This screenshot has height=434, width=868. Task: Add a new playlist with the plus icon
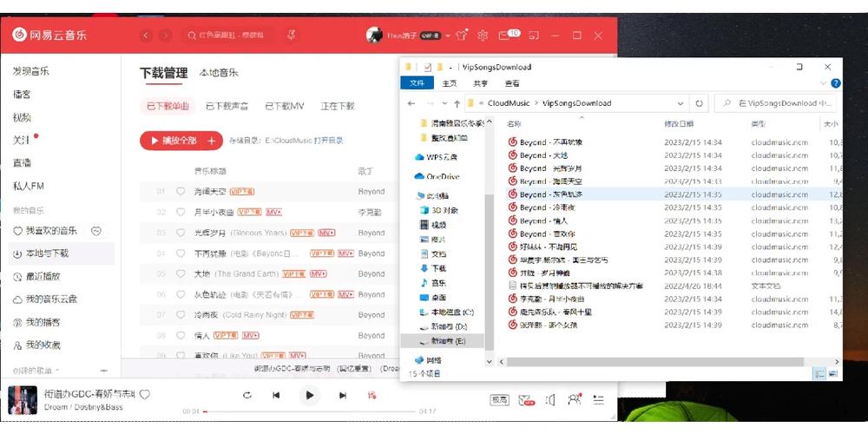point(103,371)
